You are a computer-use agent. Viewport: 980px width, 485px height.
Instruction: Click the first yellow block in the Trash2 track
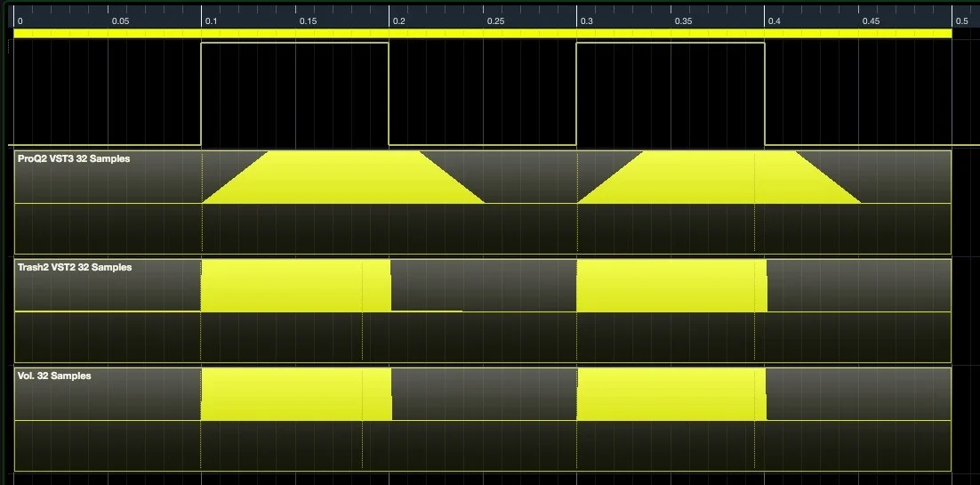tap(295, 287)
